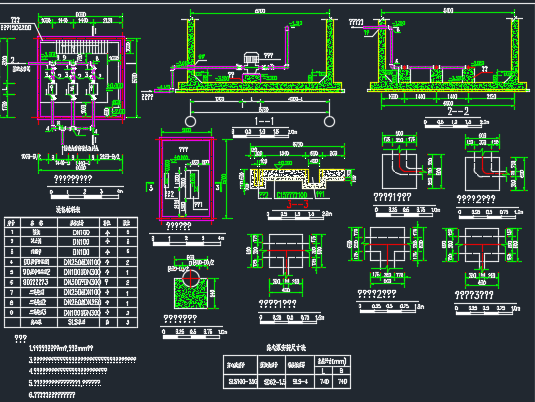Click the "???" notes heading
535x402 pixels.
point(20,339)
